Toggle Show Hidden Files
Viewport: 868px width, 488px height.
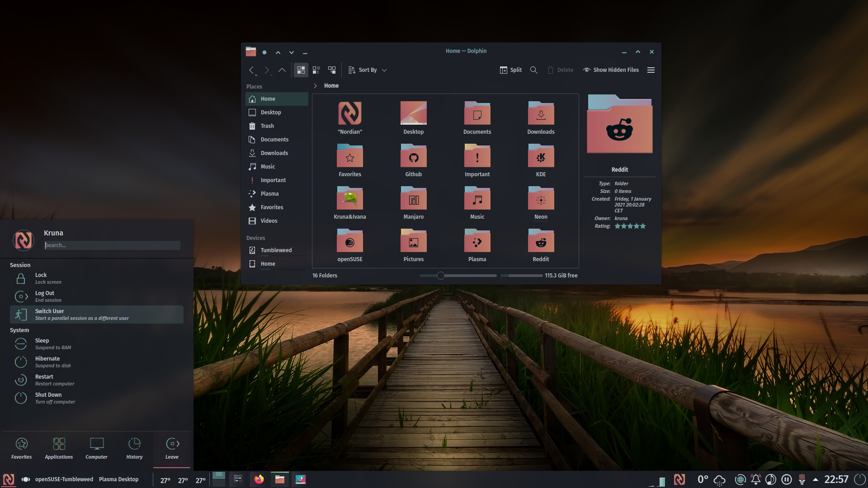[611, 70]
